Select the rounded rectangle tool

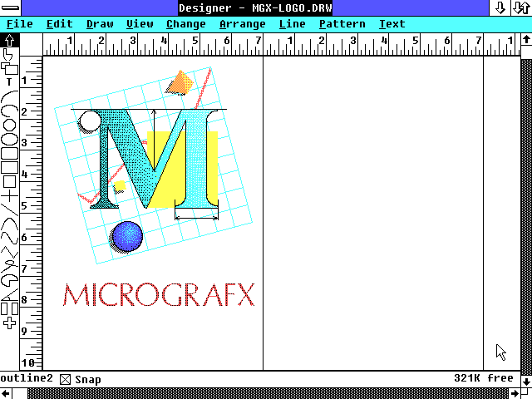click(x=9, y=153)
